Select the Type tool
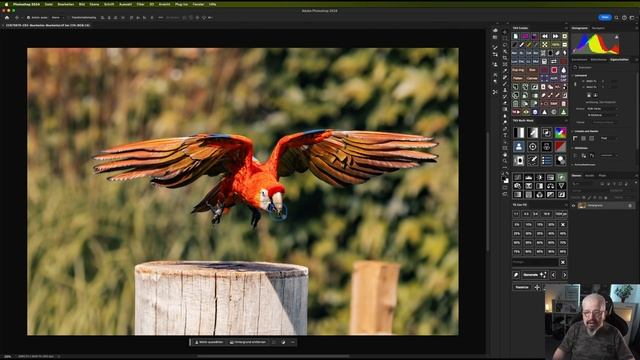 pyautogui.click(x=505, y=135)
